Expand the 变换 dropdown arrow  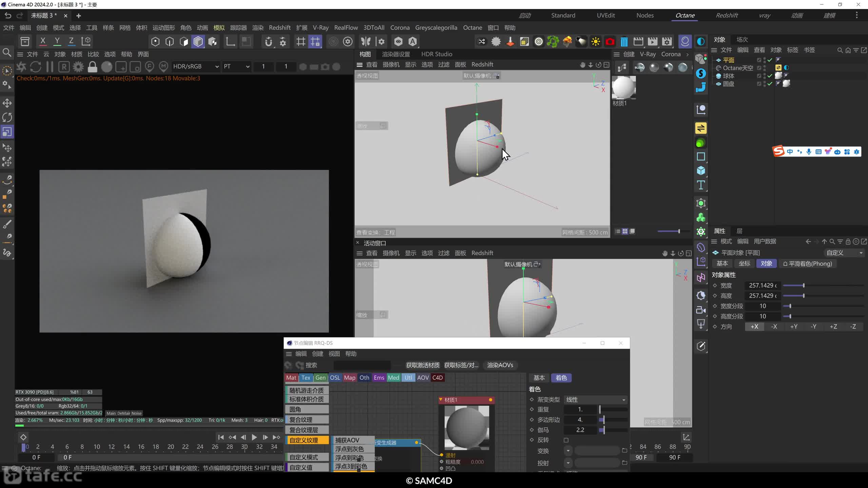click(568, 451)
